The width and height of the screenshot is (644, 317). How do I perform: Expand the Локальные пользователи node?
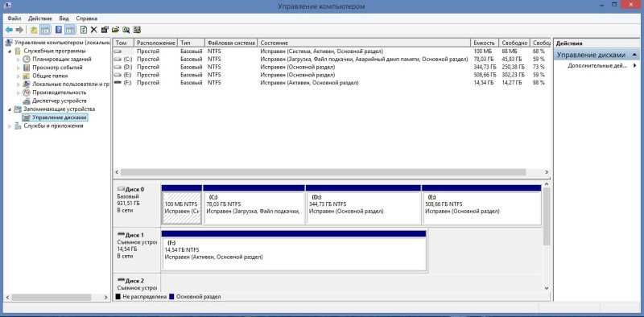[x=18, y=84]
